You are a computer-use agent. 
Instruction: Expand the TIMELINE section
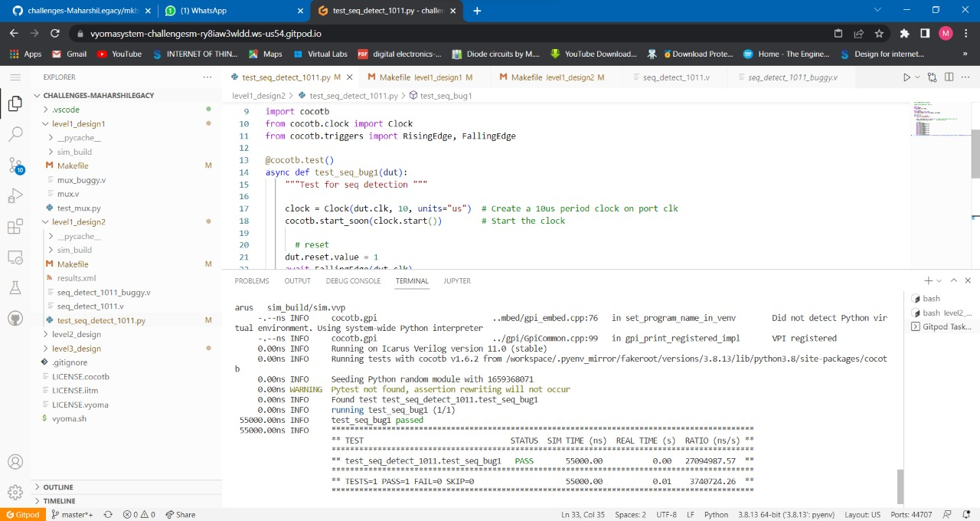59,501
